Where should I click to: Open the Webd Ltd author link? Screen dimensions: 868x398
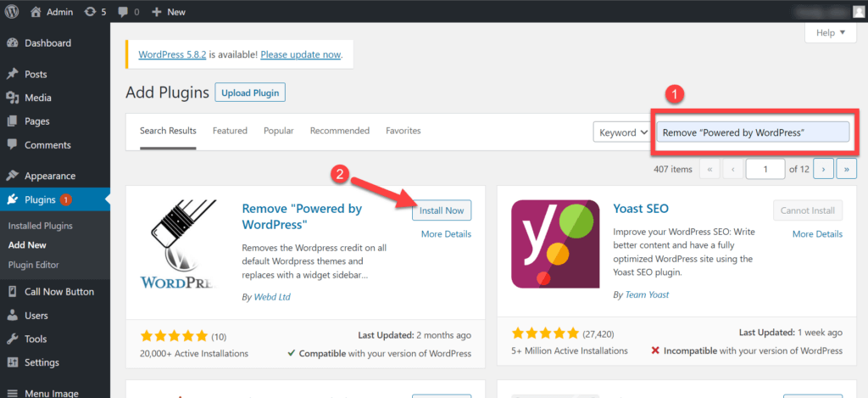click(x=272, y=296)
